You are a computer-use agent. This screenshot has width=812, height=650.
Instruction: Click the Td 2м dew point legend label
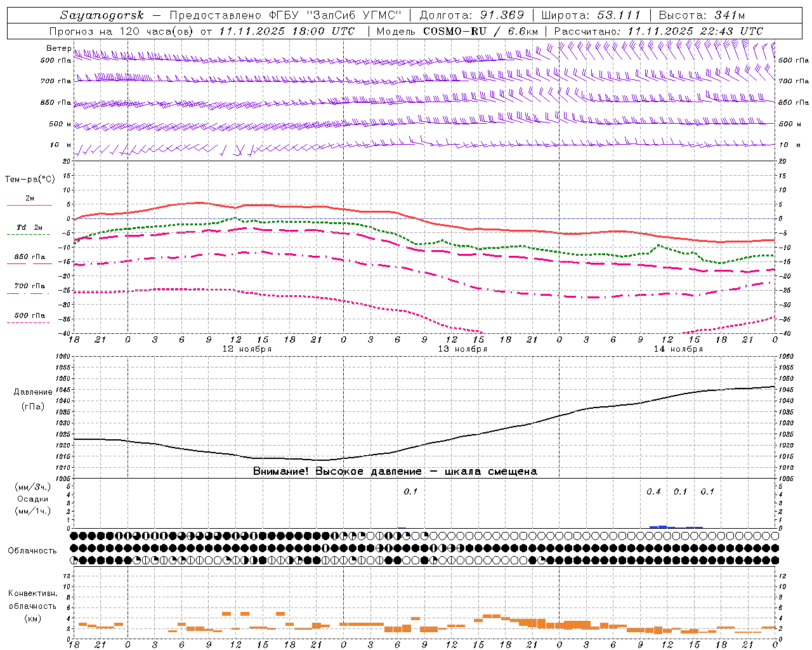[29, 227]
